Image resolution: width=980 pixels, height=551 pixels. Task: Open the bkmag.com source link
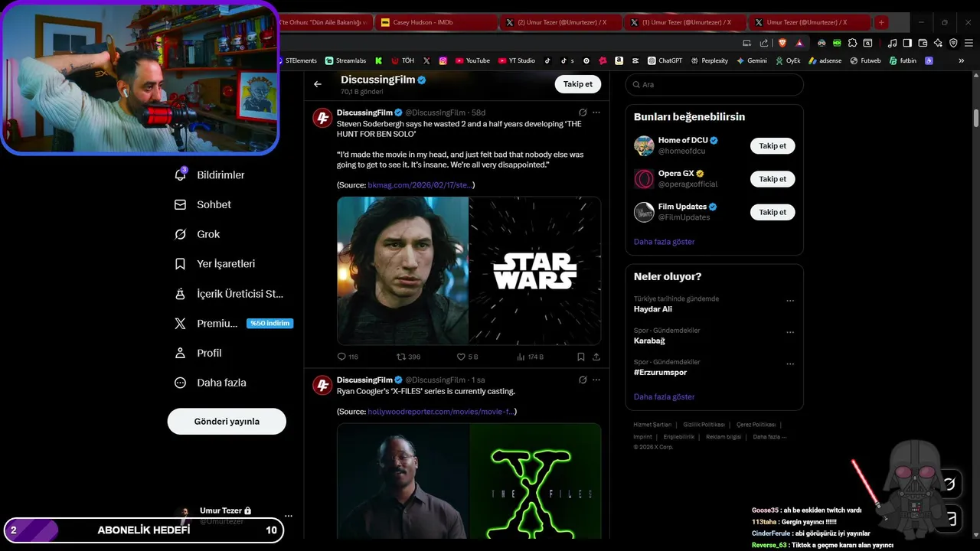point(420,185)
